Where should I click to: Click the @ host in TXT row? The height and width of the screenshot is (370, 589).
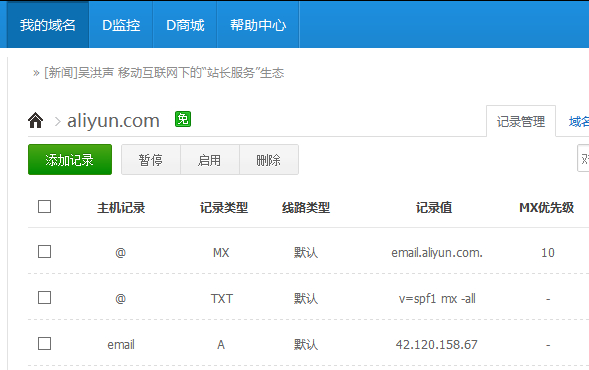(x=121, y=299)
